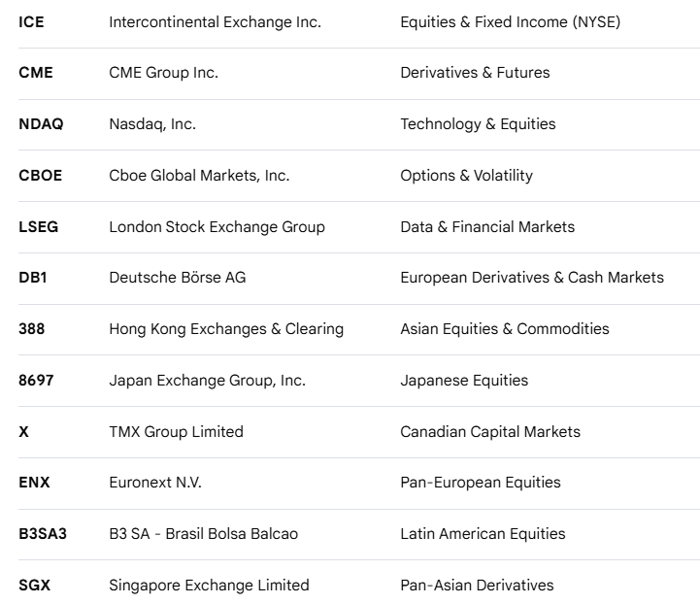The image size is (700, 604).
Task: Click Deutsche Börse AG company name
Action: tap(178, 277)
